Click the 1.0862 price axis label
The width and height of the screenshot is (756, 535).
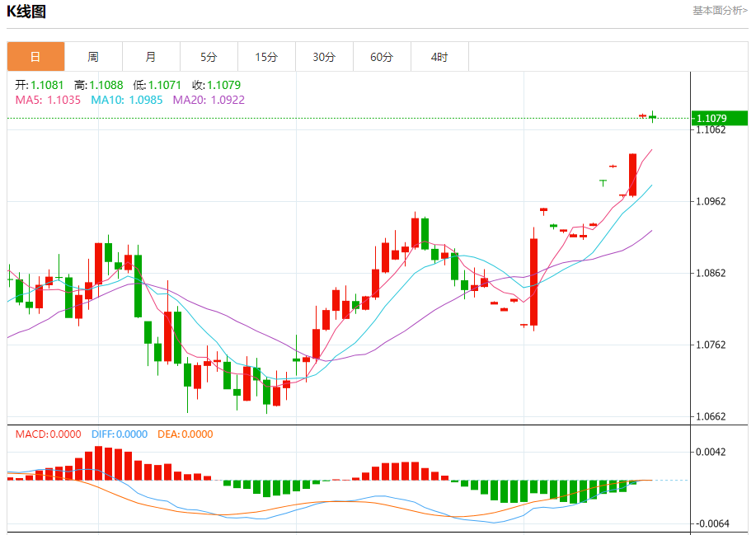tap(711, 274)
